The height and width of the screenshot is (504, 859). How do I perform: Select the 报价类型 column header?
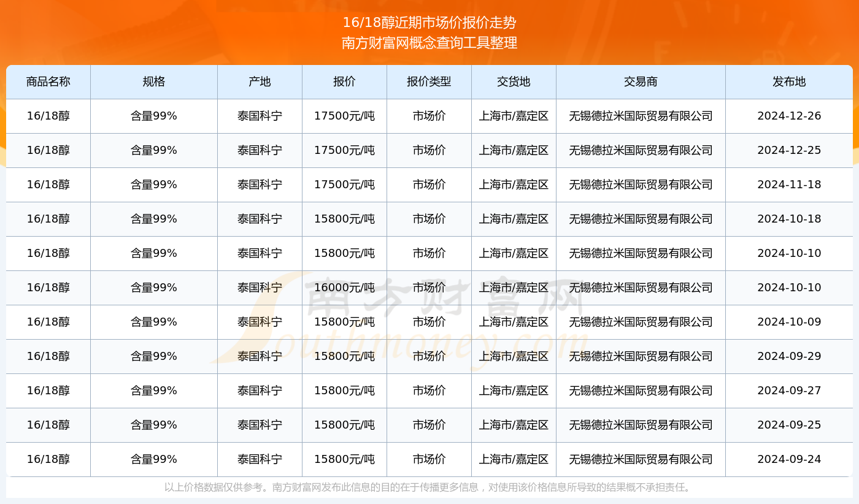click(x=429, y=82)
